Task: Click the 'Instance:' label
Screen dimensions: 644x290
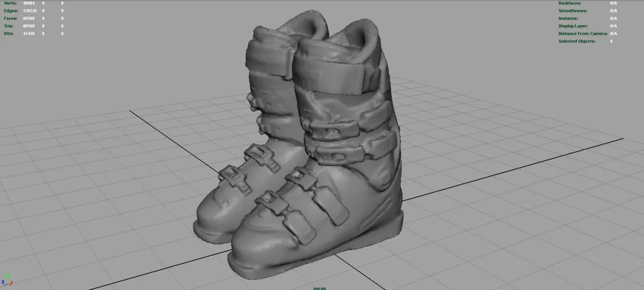Action: (568, 18)
